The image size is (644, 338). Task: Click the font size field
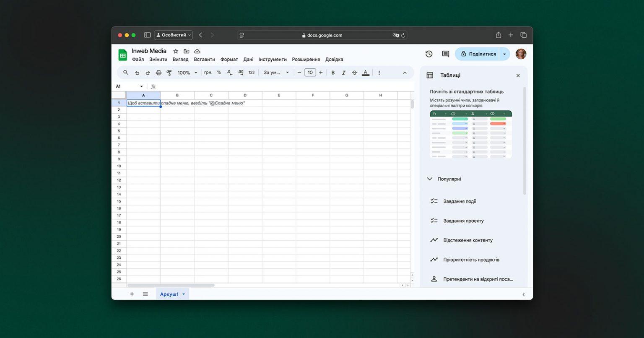pos(310,73)
